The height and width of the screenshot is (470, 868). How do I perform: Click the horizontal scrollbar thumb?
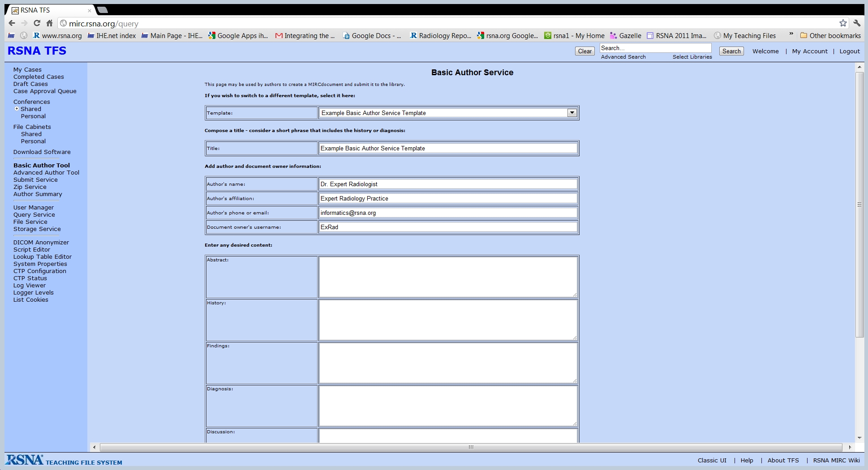point(471,447)
